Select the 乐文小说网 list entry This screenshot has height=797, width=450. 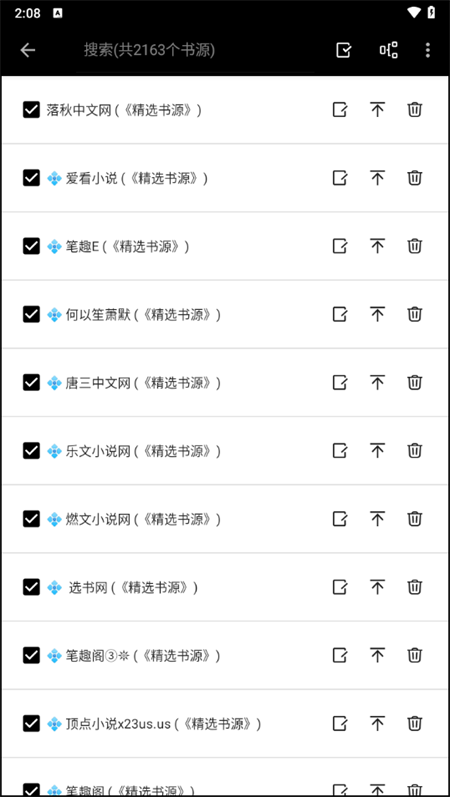click(225, 450)
